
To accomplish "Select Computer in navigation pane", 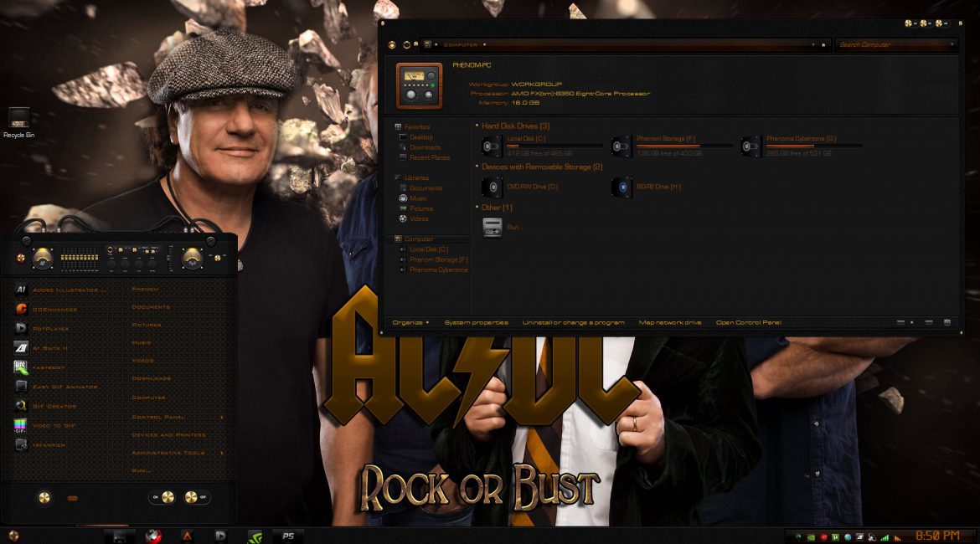I will click(x=418, y=239).
